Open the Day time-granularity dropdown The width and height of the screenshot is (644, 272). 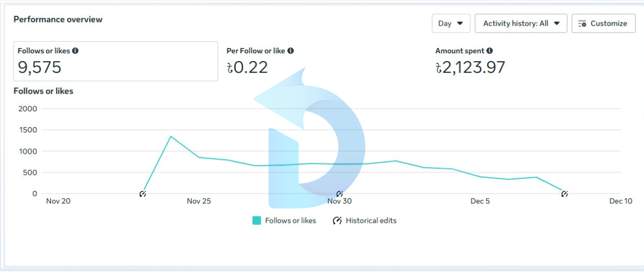pos(451,24)
